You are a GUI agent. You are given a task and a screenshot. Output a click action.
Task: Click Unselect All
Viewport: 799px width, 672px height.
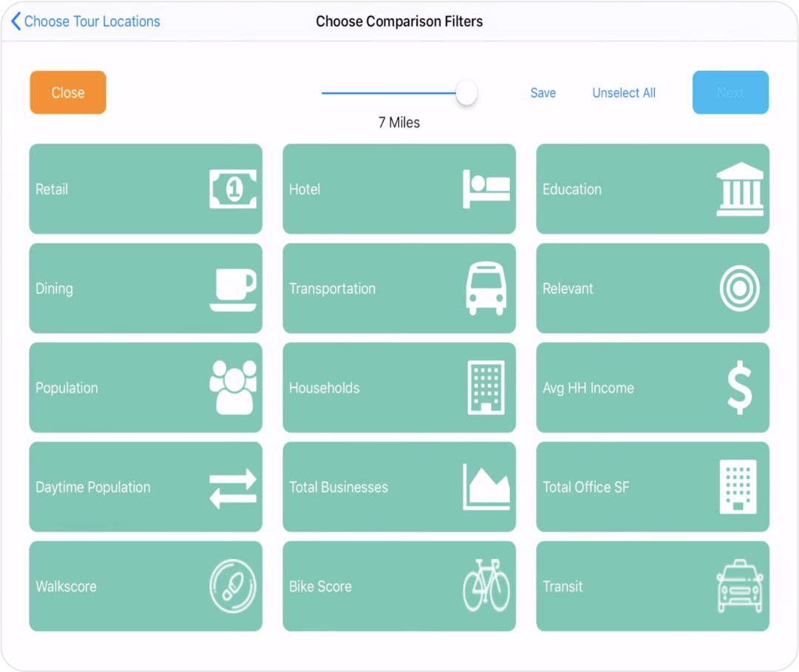tap(624, 92)
